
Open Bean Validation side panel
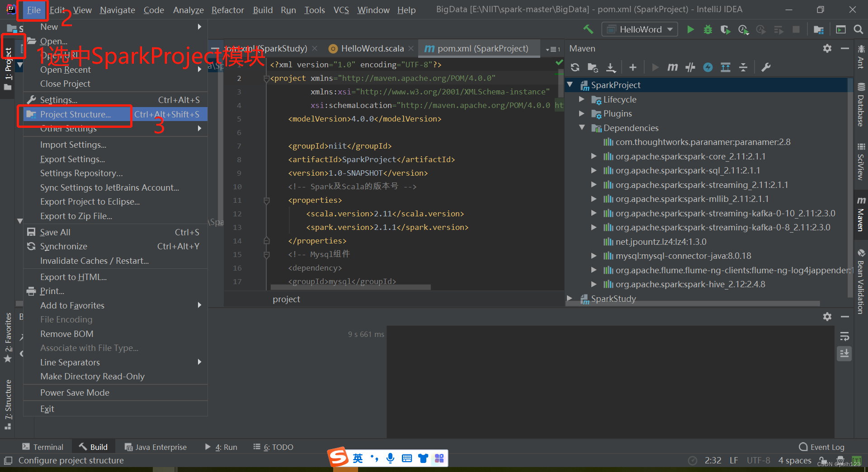pyautogui.click(x=861, y=281)
